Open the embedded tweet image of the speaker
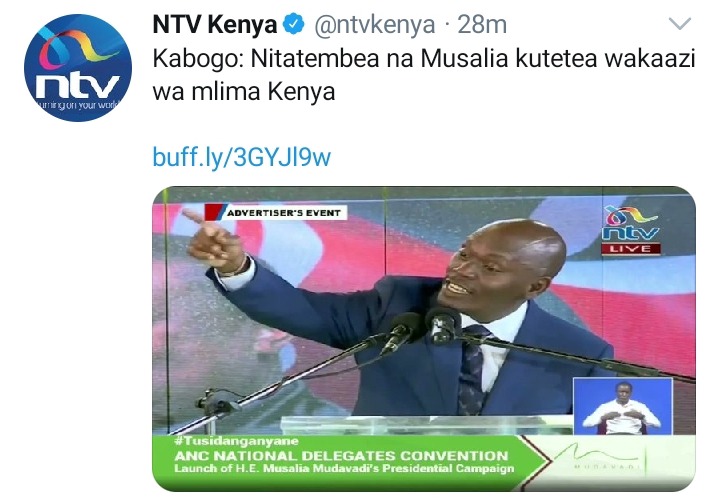 [424, 339]
